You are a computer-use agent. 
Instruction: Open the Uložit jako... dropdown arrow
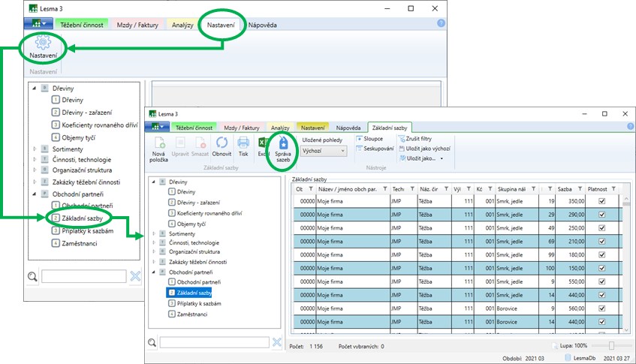(442, 158)
